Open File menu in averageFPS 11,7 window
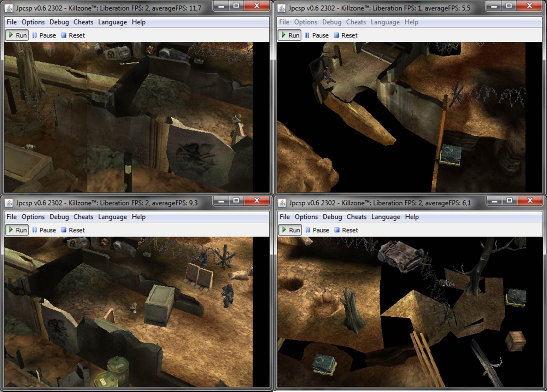The height and width of the screenshot is (392, 547). (x=12, y=22)
